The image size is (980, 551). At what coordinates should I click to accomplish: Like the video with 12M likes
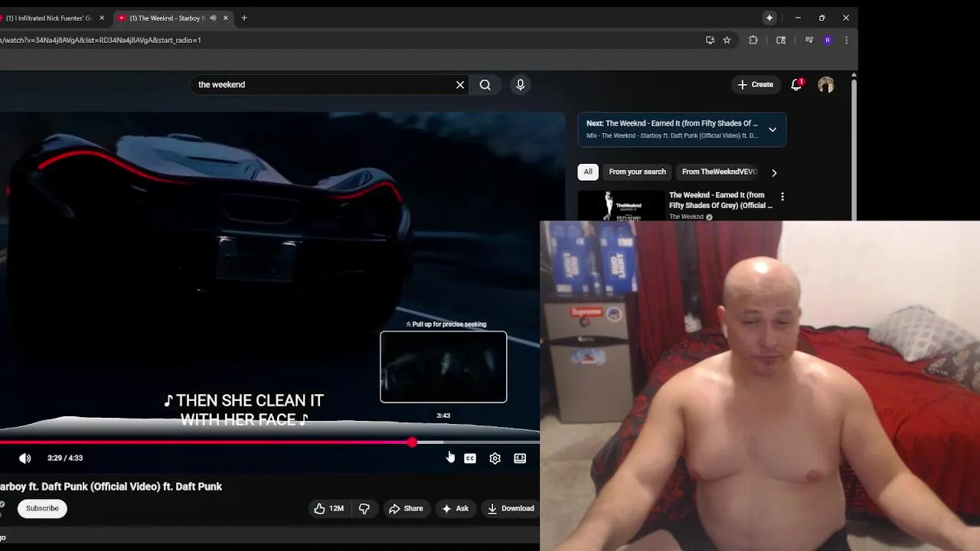328,509
